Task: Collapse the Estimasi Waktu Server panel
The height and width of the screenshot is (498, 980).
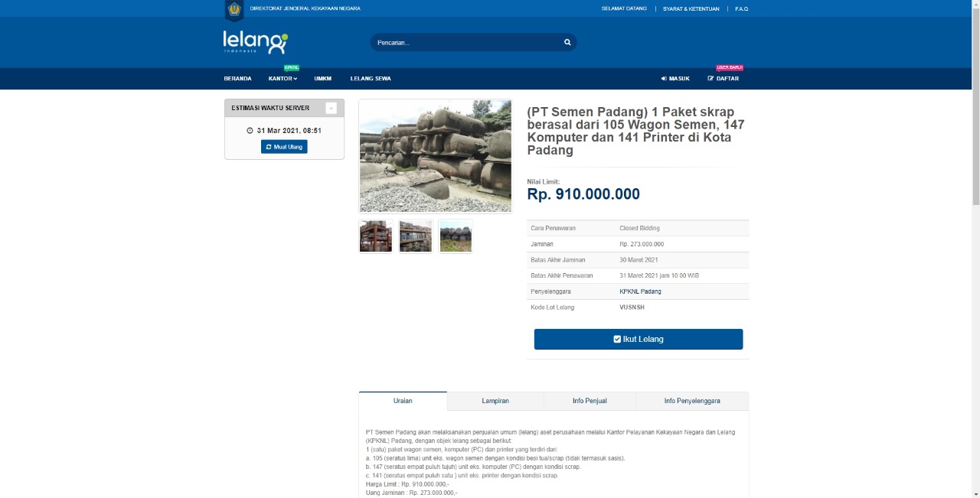Action: click(x=331, y=108)
